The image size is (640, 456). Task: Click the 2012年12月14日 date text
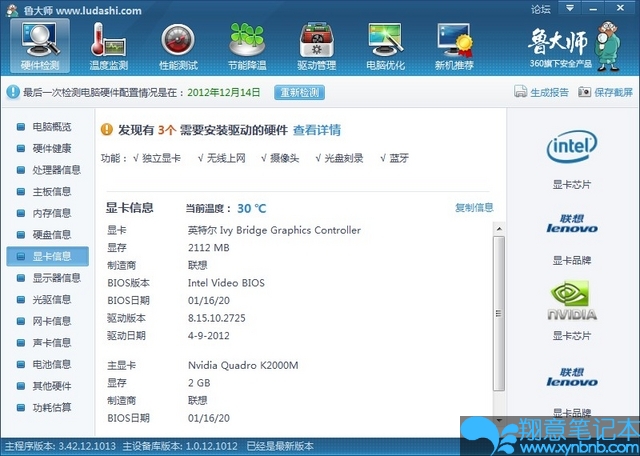pos(224,92)
